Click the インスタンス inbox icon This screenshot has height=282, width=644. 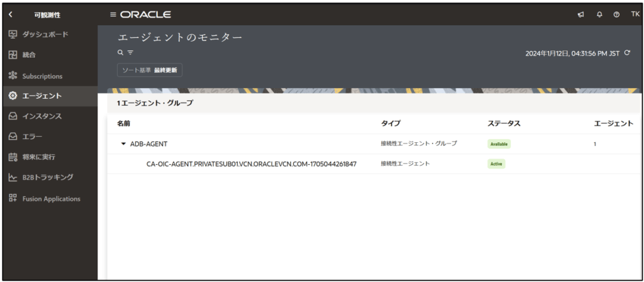point(13,116)
